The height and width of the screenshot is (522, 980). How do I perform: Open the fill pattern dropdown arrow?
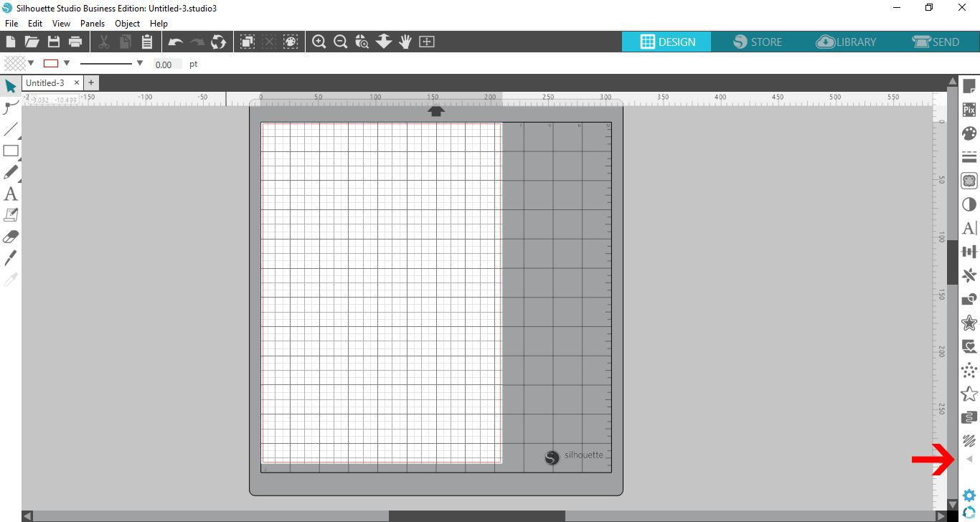click(x=31, y=63)
